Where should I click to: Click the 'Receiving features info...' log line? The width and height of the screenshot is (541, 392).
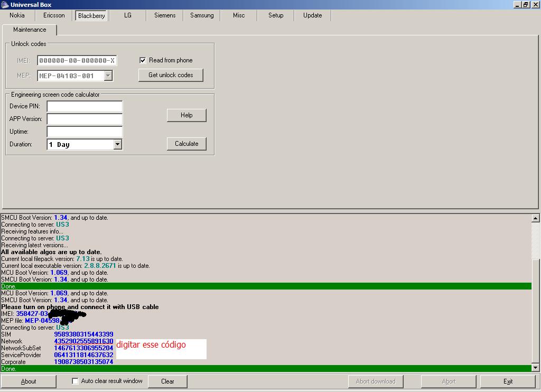click(32, 231)
